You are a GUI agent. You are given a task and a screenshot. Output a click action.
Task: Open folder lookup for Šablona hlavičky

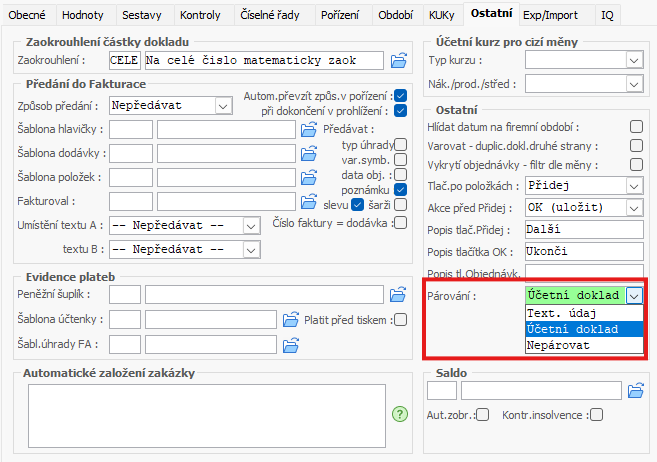click(309, 129)
